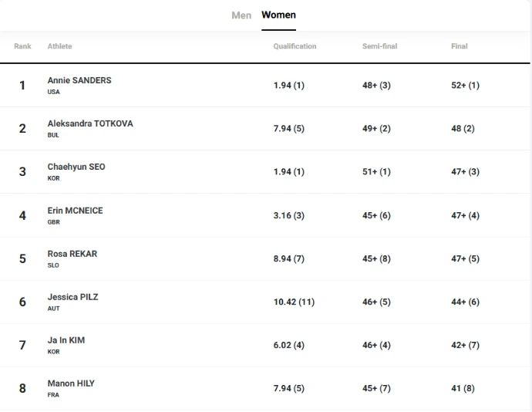Select qualification score 8.94 (7)
The height and width of the screenshot is (412, 532).
pos(288,258)
